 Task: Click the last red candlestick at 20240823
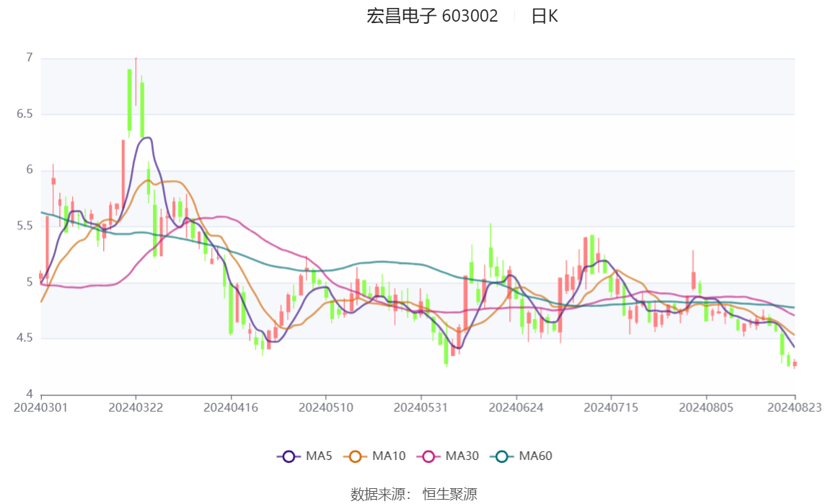(x=795, y=363)
